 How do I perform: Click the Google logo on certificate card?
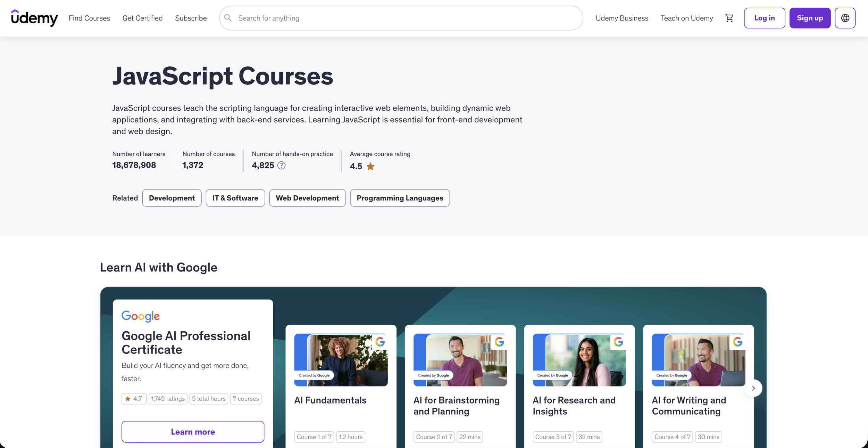141,316
